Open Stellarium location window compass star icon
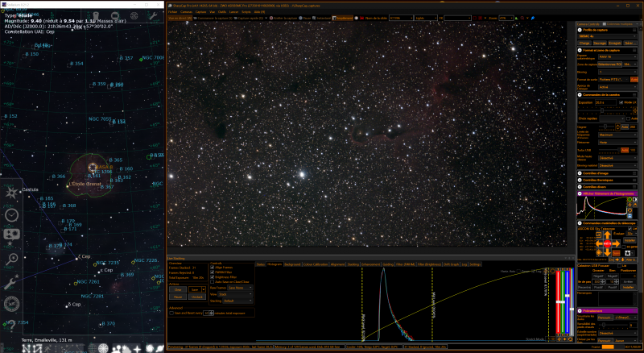The image size is (644, 353). [x=11, y=193]
